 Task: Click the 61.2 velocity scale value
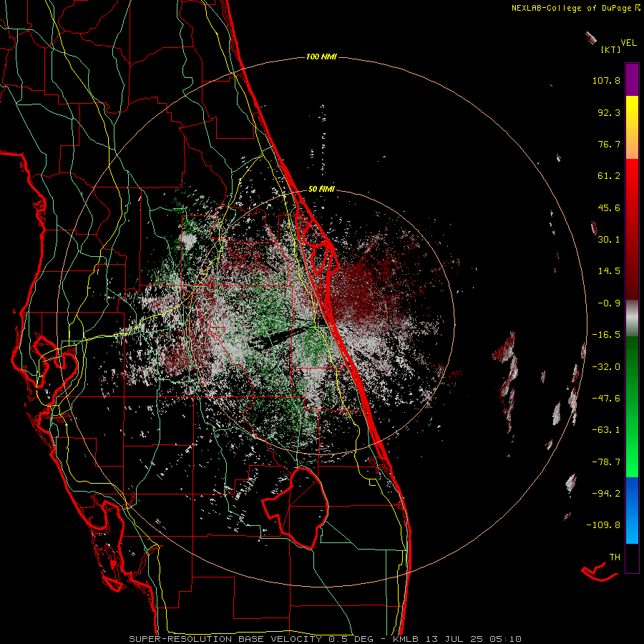tap(609, 176)
